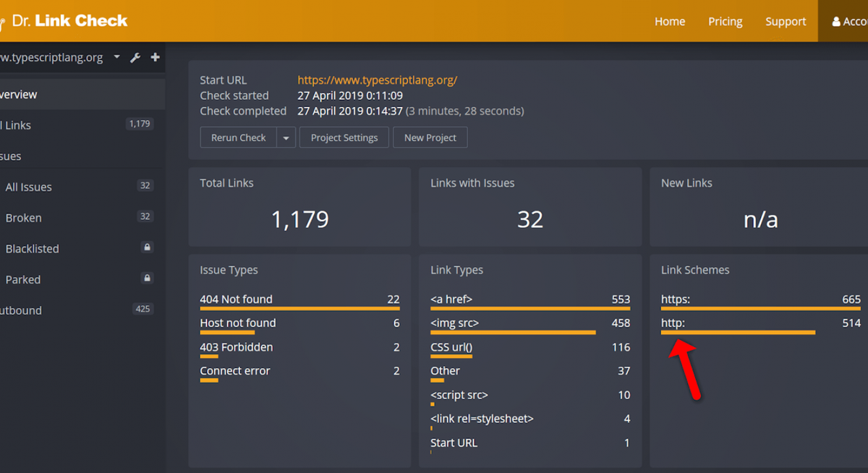Show links of type <img src>
Image resolution: width=868 pixels, height=473 pixels.
454,323
